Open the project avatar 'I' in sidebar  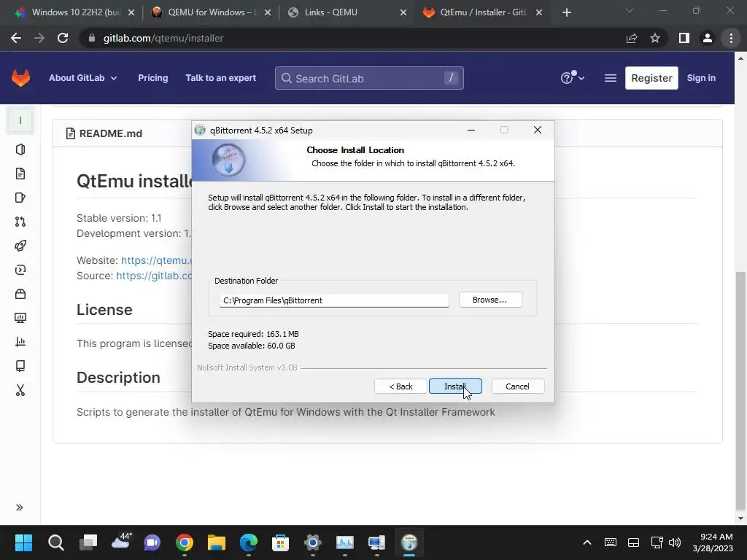pos(20,120)
